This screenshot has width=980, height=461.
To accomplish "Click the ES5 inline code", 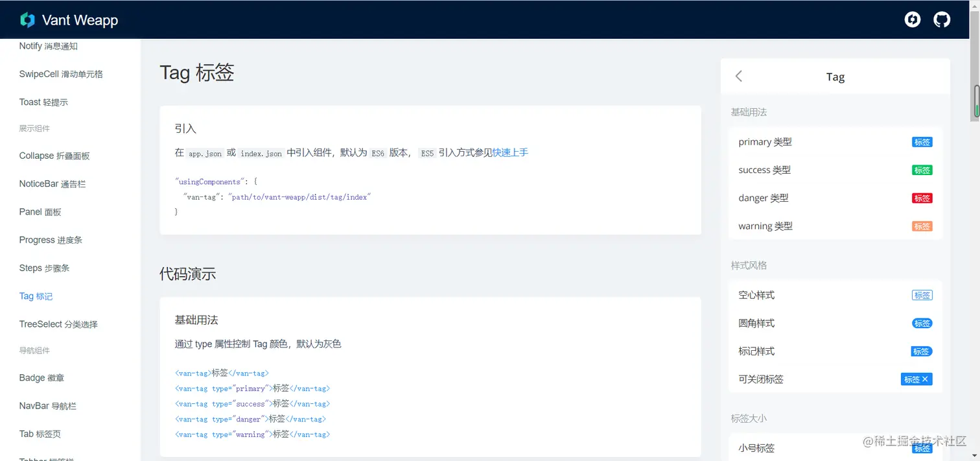I will (427, 154).
